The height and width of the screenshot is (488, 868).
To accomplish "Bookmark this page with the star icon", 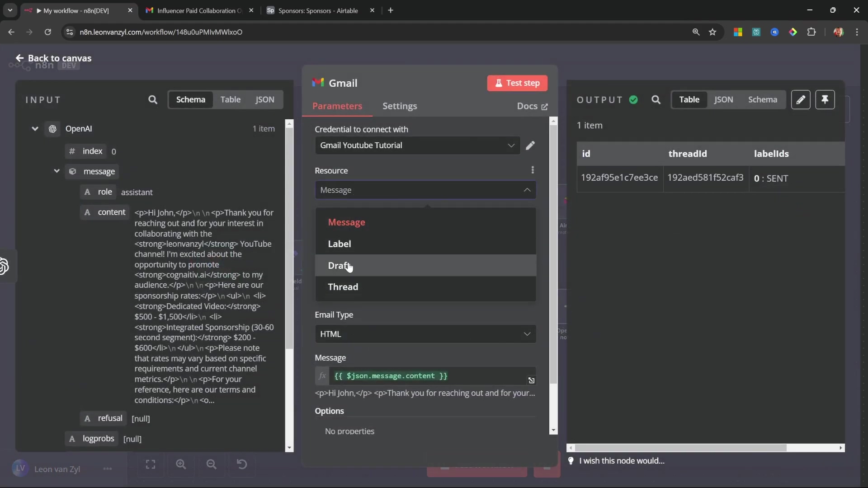I will pos(713,32).
